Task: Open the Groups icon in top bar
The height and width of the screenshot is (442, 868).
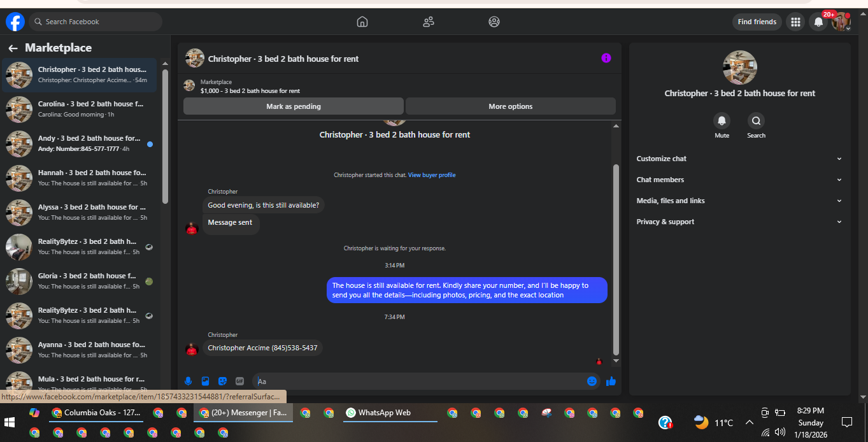Action: pyautogui.click(x=494, y=22)
